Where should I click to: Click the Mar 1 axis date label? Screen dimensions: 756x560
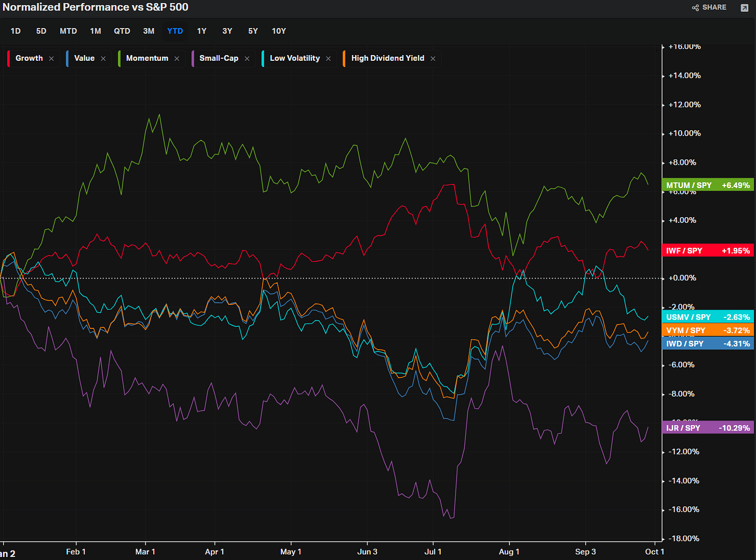(145, 552)
